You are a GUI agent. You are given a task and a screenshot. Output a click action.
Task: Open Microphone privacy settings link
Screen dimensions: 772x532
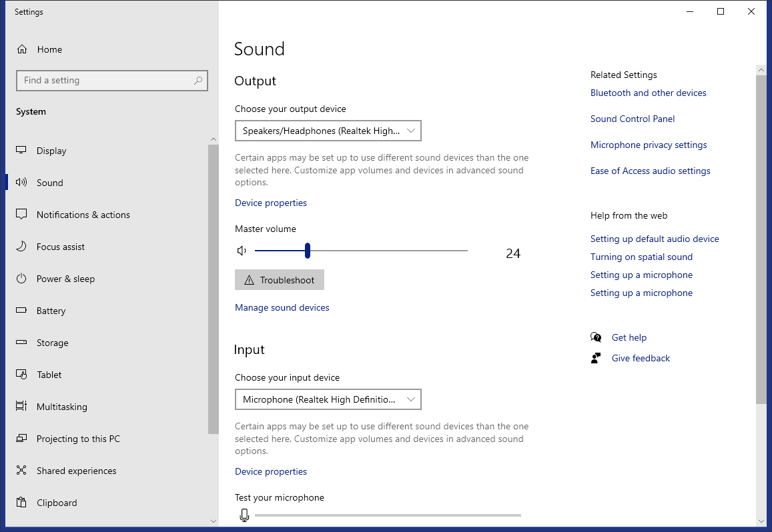pos(649,145)
